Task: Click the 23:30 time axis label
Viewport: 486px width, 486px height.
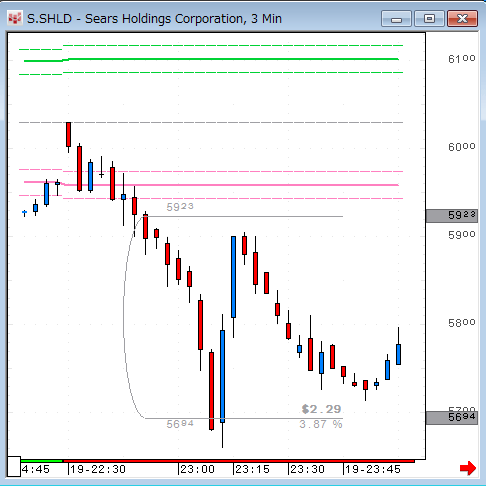Action: (307, 469)
